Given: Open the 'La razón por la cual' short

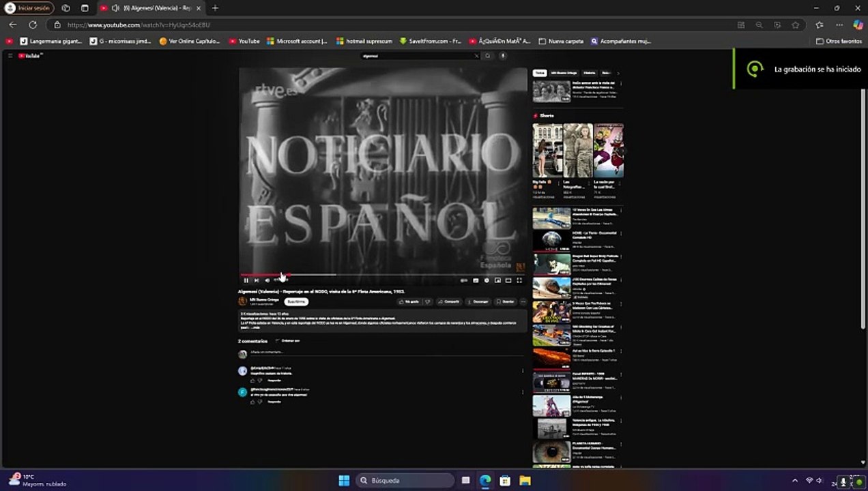Looking at the screenshot, I should click(x=609, y=150).
